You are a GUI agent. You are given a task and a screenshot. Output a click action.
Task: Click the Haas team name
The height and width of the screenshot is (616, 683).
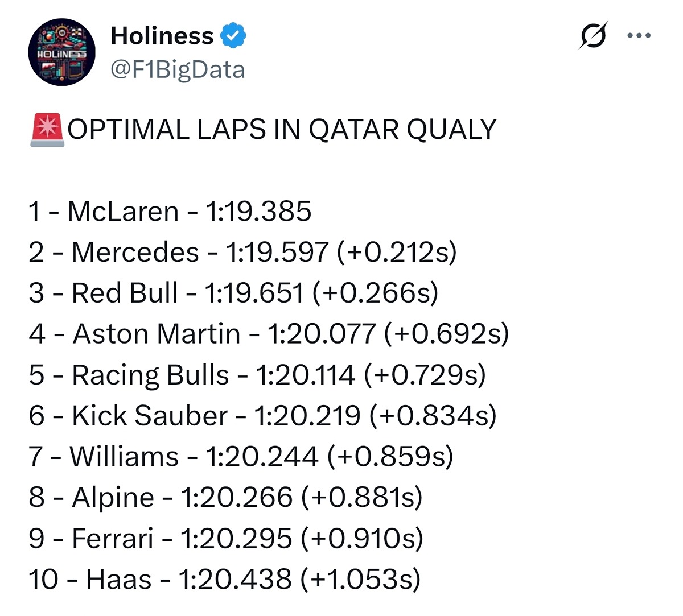coord(119,580)
